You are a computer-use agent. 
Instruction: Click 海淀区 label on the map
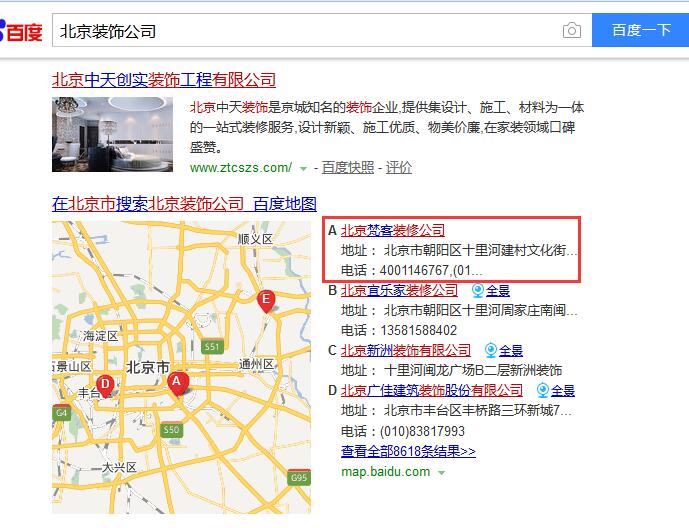[x=101, y=336]
